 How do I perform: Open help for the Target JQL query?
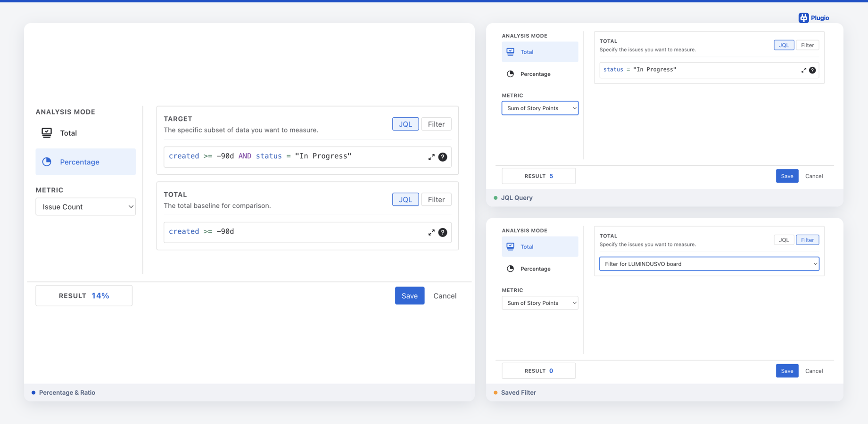(x=443, y=157)
